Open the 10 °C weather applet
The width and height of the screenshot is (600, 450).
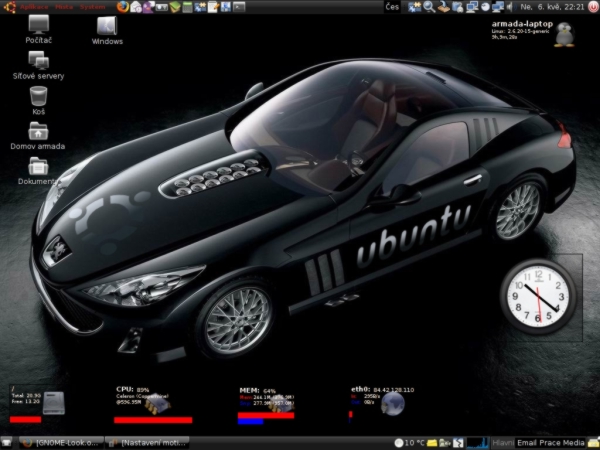coord(409,443)
